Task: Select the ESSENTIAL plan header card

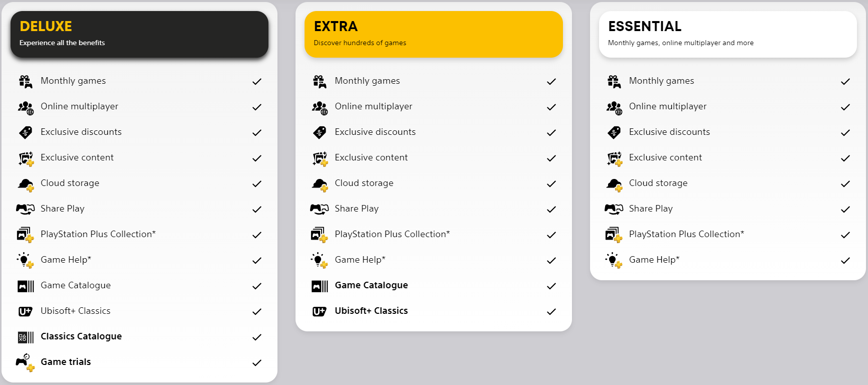Action: coord(728,34)
